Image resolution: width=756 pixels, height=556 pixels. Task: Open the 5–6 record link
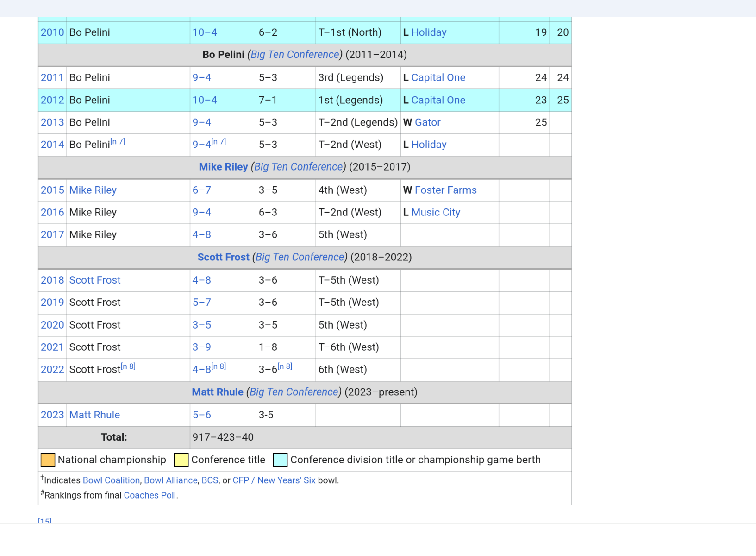202,415
